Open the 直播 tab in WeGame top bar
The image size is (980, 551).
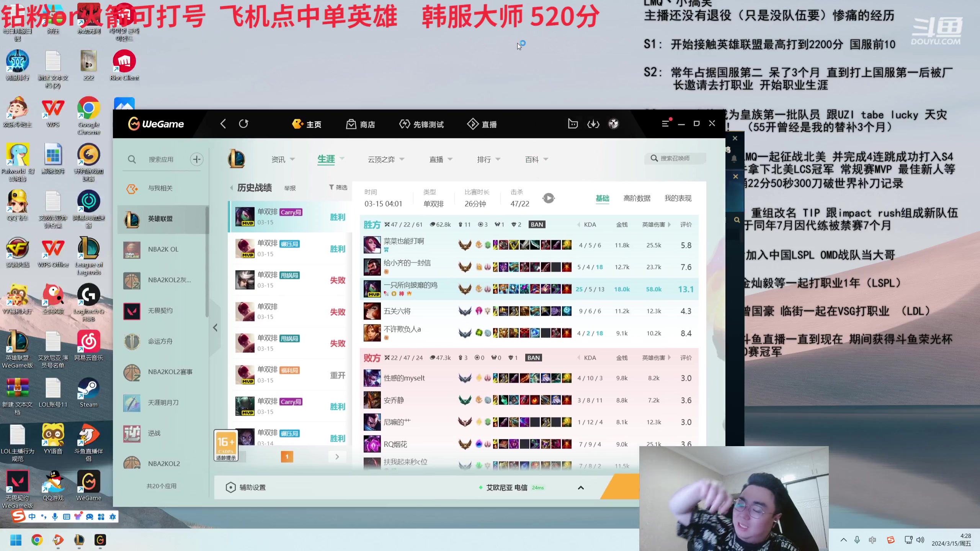pyautogui.click(x=482, y=124)
